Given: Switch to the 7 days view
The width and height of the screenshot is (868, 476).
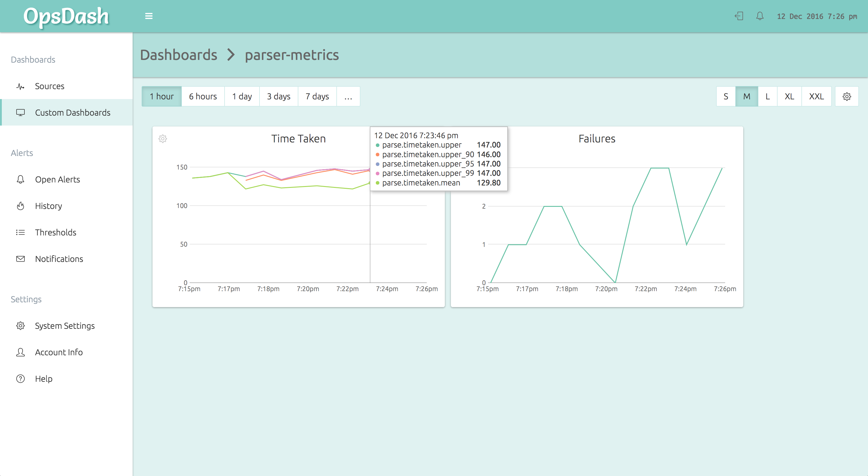Looking at the screenshot, I should (x=317, y=96).
